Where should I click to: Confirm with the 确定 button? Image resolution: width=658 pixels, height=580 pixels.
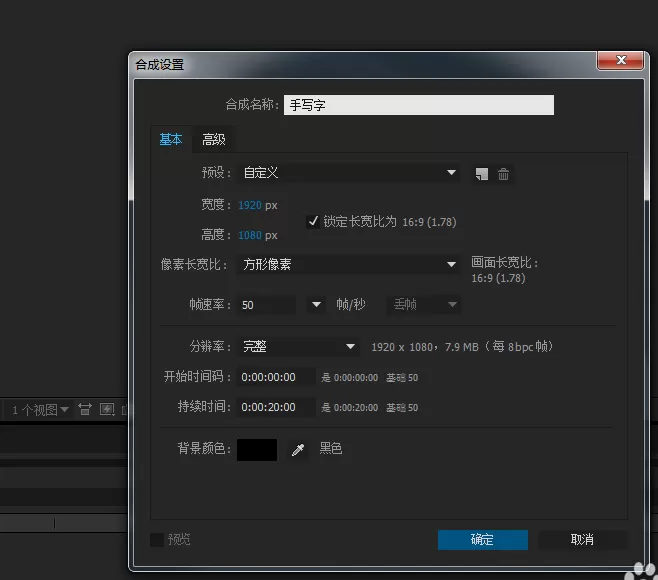[x=483, y=539]
